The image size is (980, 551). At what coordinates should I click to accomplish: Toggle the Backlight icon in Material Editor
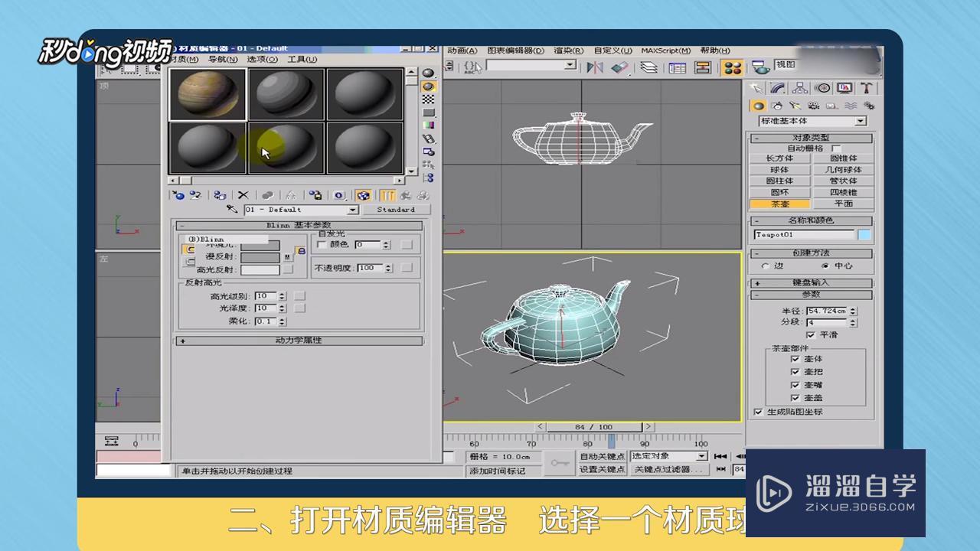tap(429, 86)
